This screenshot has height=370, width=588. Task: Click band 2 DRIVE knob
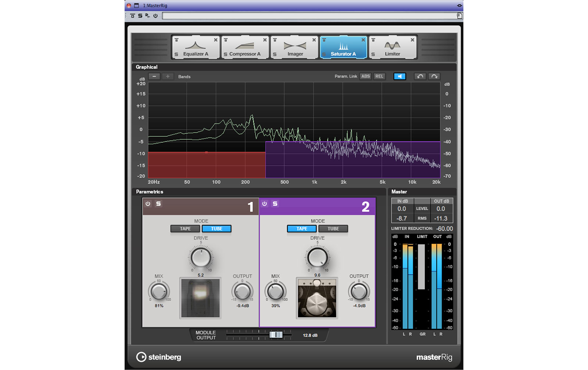[317, 257]
